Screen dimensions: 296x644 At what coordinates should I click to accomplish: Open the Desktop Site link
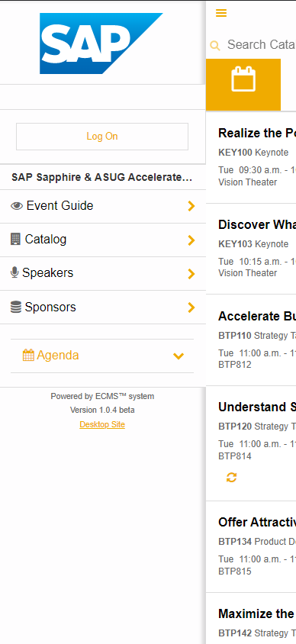click(102, 424)
